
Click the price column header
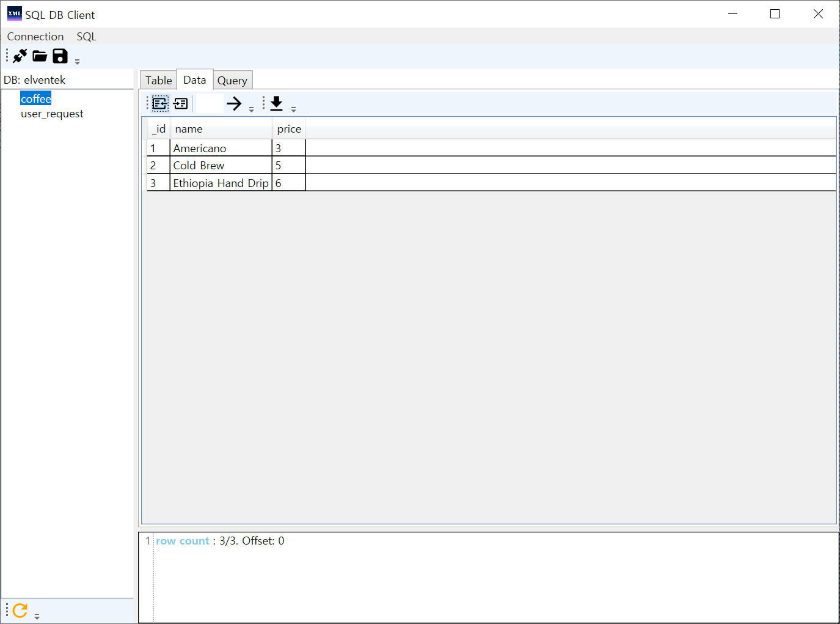click(289, 129)
